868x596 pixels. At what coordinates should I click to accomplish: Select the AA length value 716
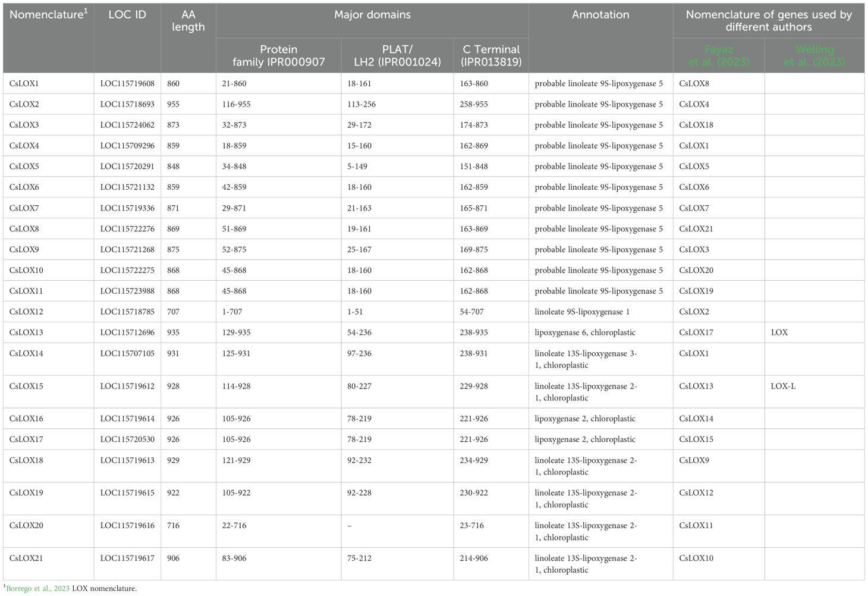(173, 526)
